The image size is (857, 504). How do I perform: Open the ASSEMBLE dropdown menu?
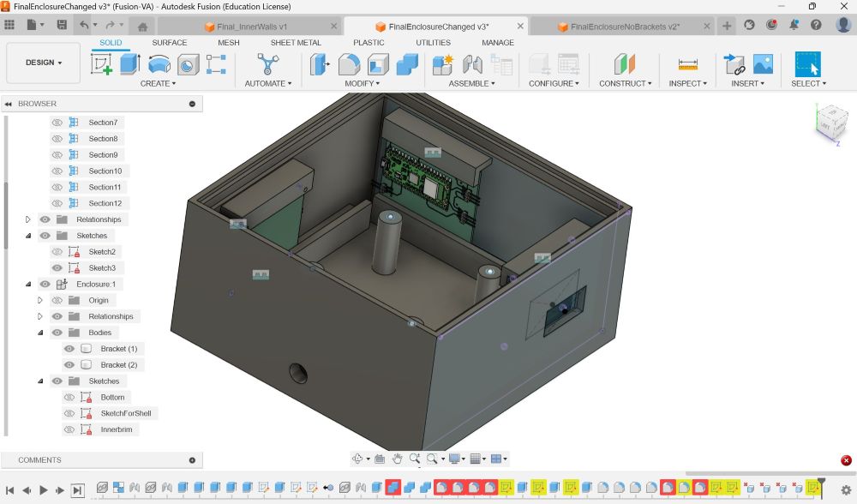pos(471,84)
